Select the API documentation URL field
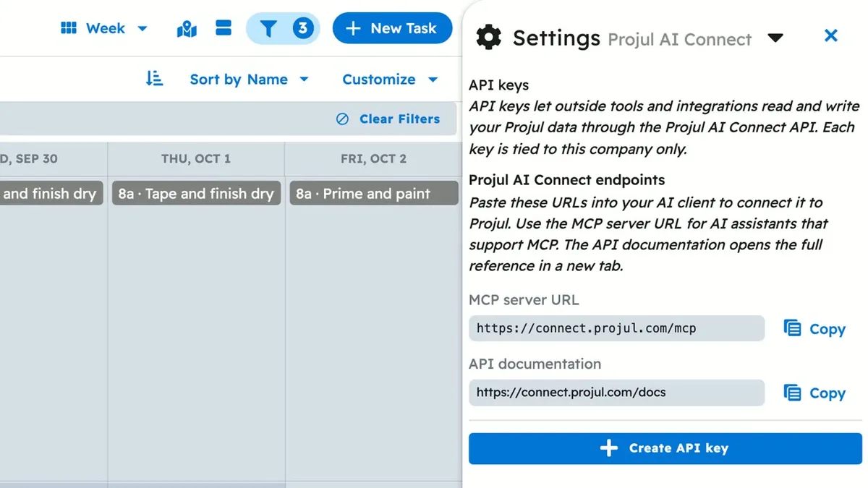Viewport: 868px width, 488px height. [616, 393]
